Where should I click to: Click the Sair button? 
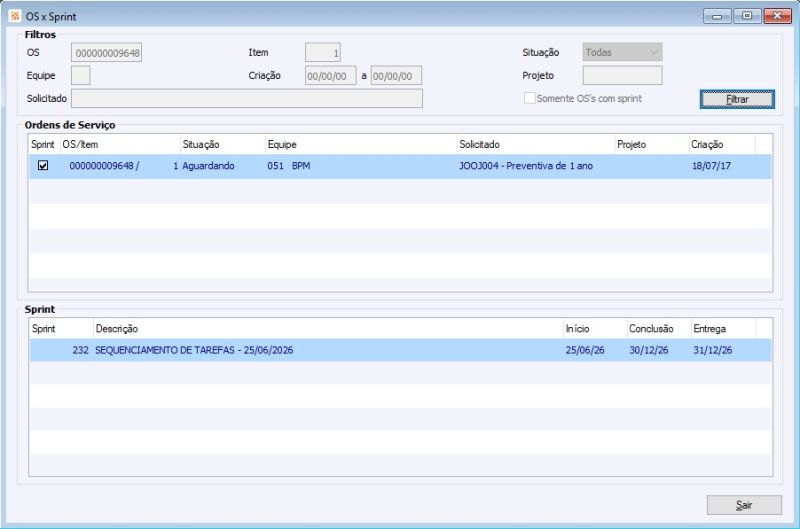click(x=744, y=505)
